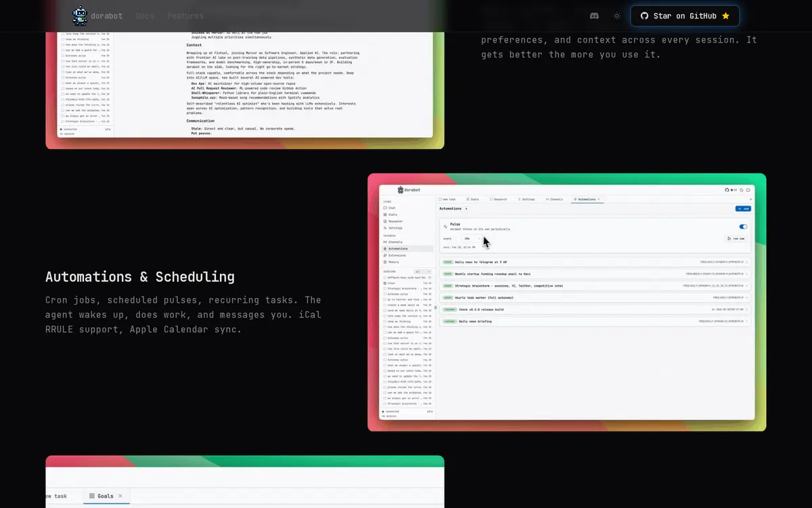Expand 'Daily news to Telegram at 9 AM' row

click(595, 262)
